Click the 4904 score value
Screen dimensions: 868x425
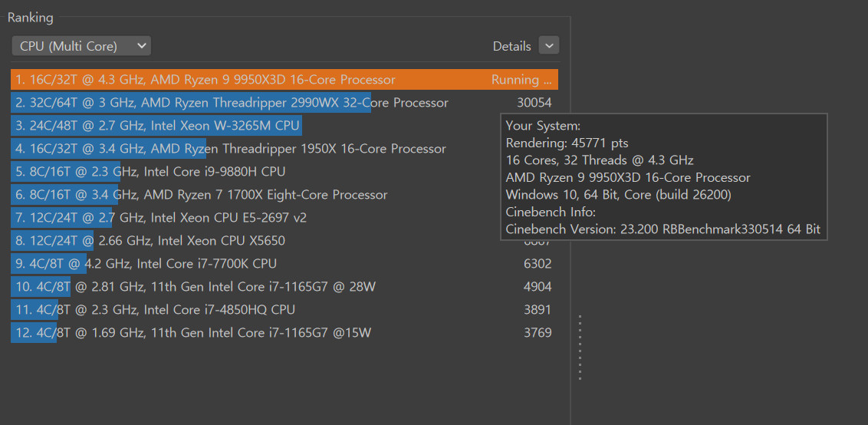pos(538,287)
